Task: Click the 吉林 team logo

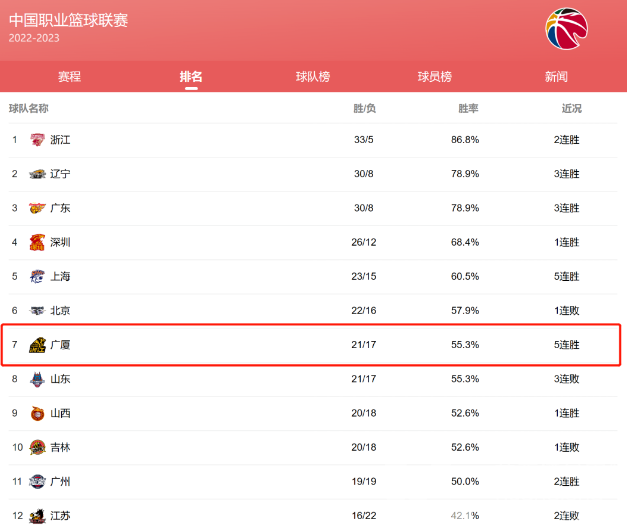Action: pyautogui.click(x=37, y=447)
